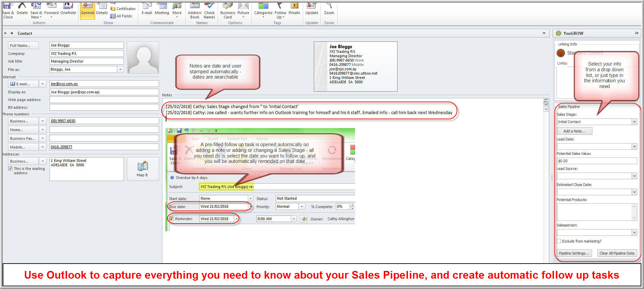This screenshot has height=289, width=644.
Task: Open the Categorize menu
Action: coord(263,10)
